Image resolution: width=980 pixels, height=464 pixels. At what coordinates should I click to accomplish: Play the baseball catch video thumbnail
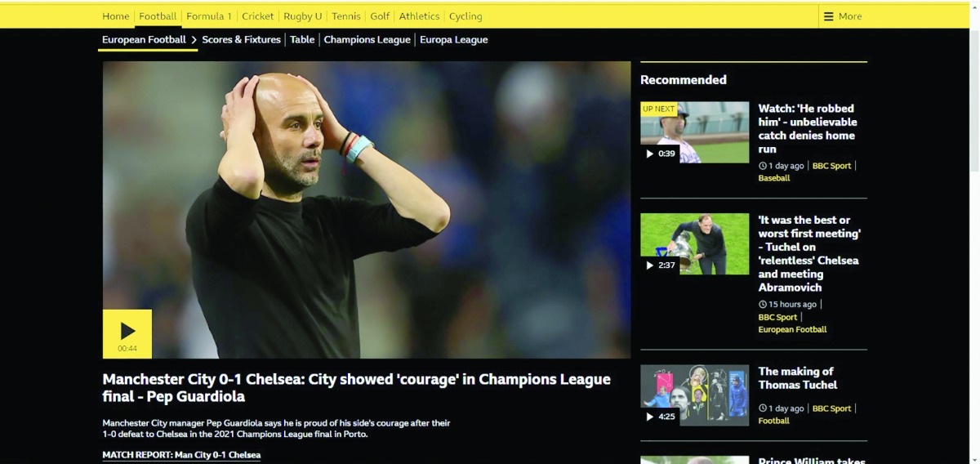(694, 132)
